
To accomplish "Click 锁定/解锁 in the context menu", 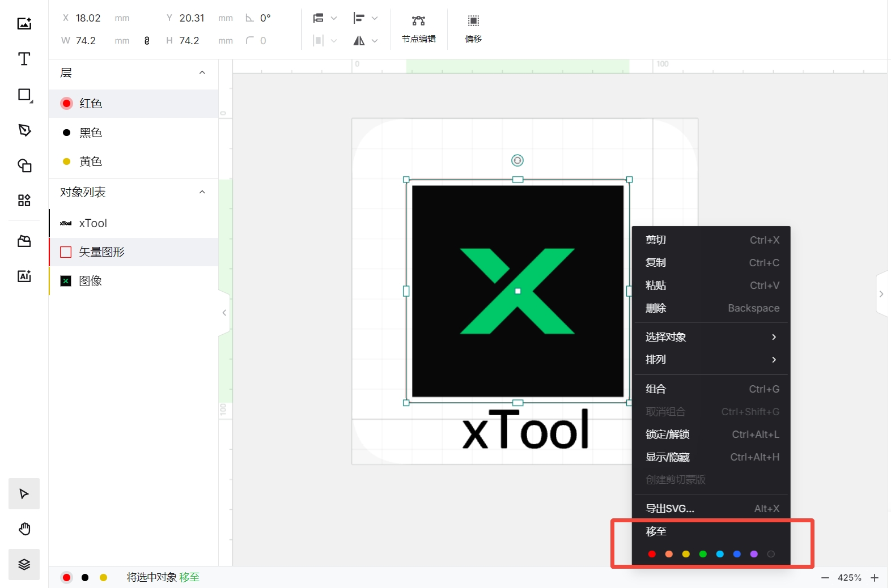I will coord(711,434).
